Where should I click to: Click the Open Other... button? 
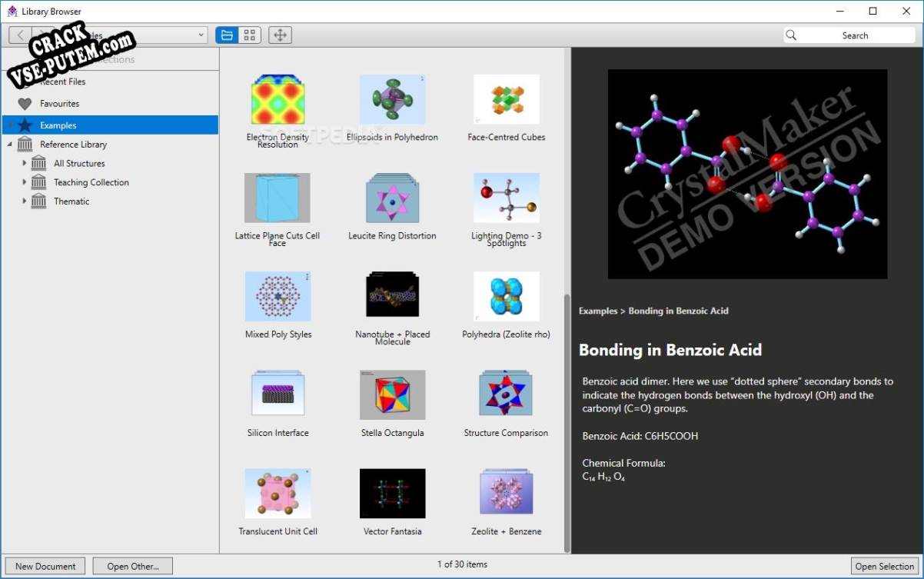(133, 566)
